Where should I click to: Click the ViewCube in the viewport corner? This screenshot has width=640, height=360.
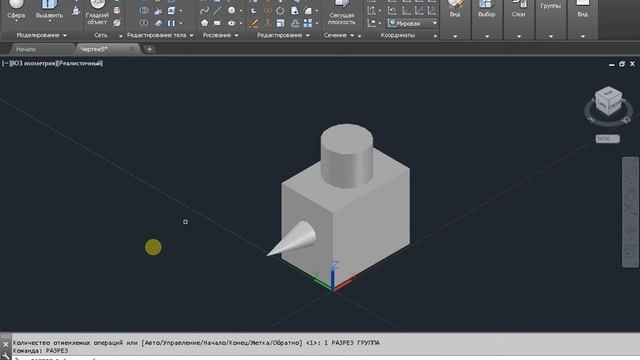click(609, 101)
